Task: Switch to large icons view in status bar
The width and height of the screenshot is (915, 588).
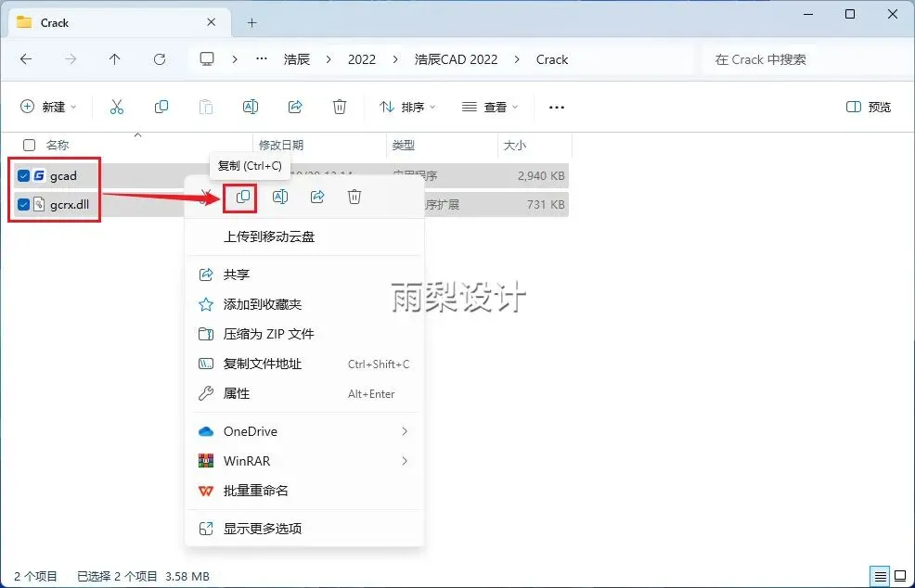Action: tap(900, 576)
